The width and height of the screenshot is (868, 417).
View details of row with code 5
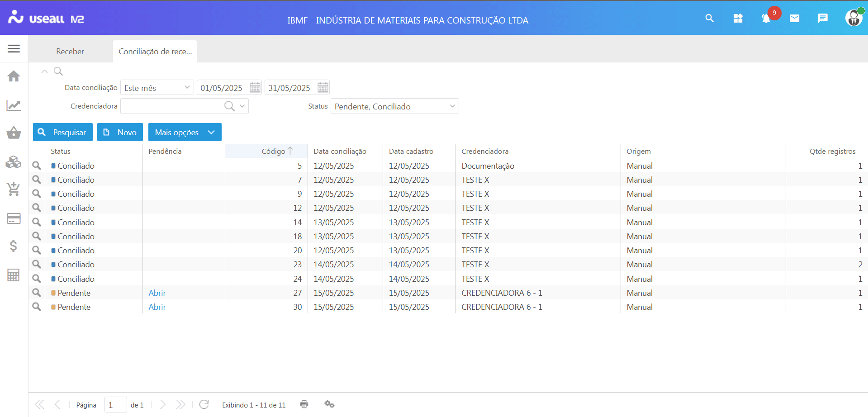[x=37, y=166]
